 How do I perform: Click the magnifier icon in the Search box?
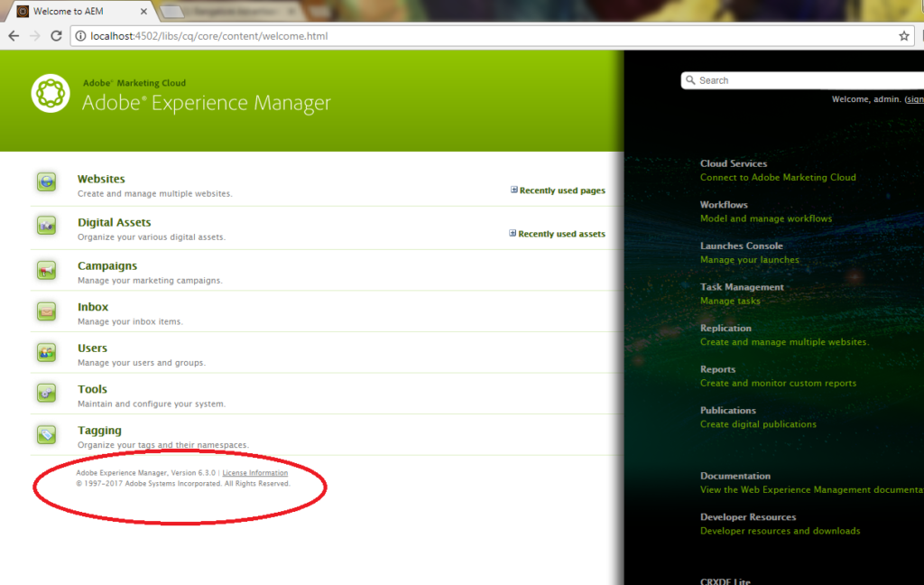[x=690, y=80]
